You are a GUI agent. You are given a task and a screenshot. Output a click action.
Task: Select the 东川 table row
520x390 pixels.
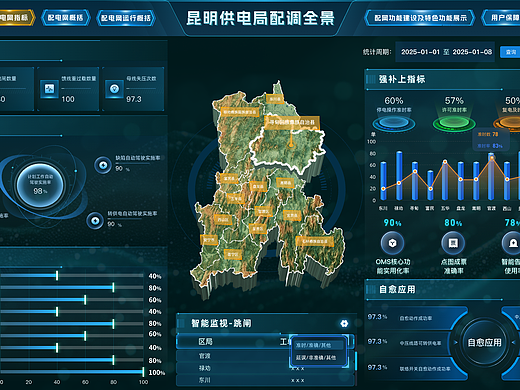tap(266, 380)
